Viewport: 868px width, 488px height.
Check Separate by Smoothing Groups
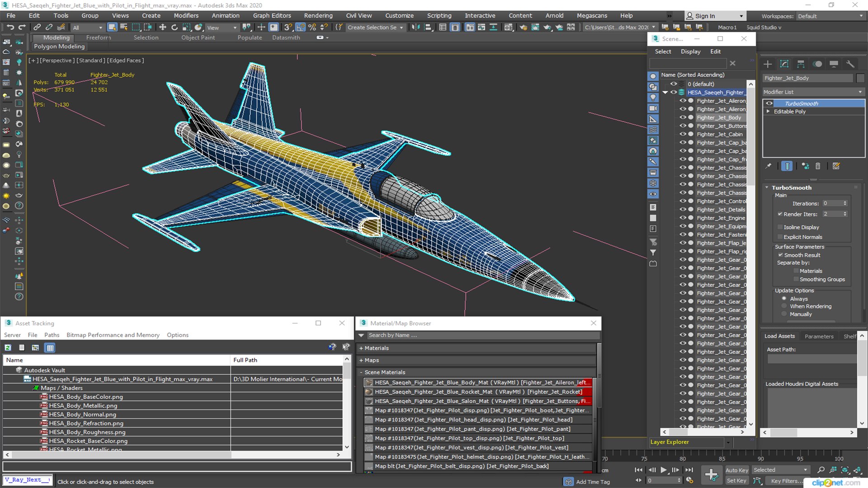pos(796,280)
